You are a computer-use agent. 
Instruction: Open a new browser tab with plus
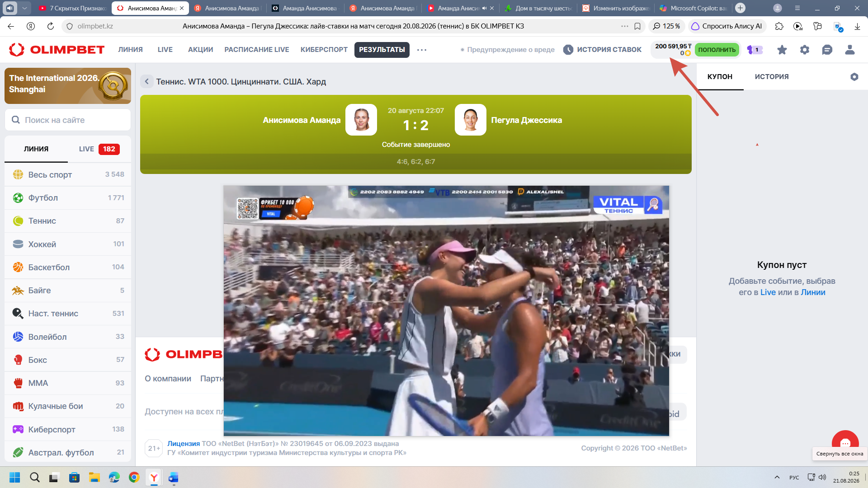pos(740,8)
